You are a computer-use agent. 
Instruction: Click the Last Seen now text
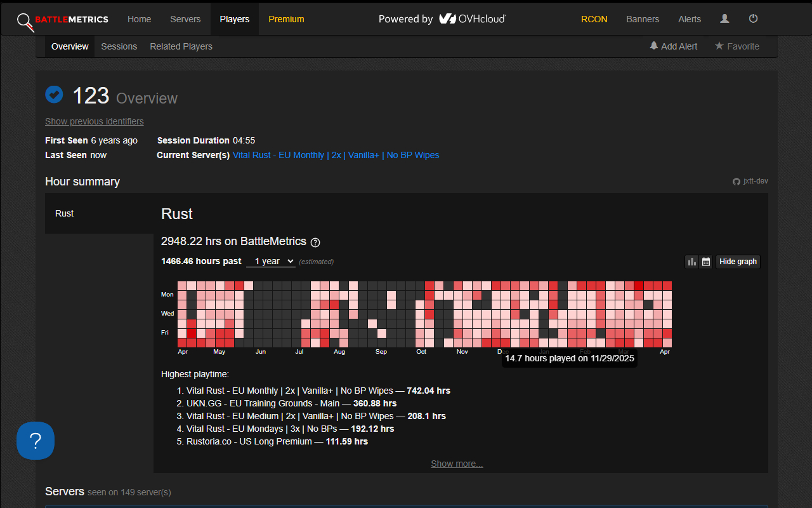point(76,155)
